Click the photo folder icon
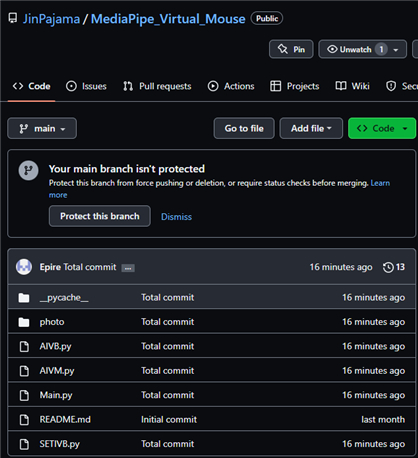The image size is (418, 458). click(24, 322)
